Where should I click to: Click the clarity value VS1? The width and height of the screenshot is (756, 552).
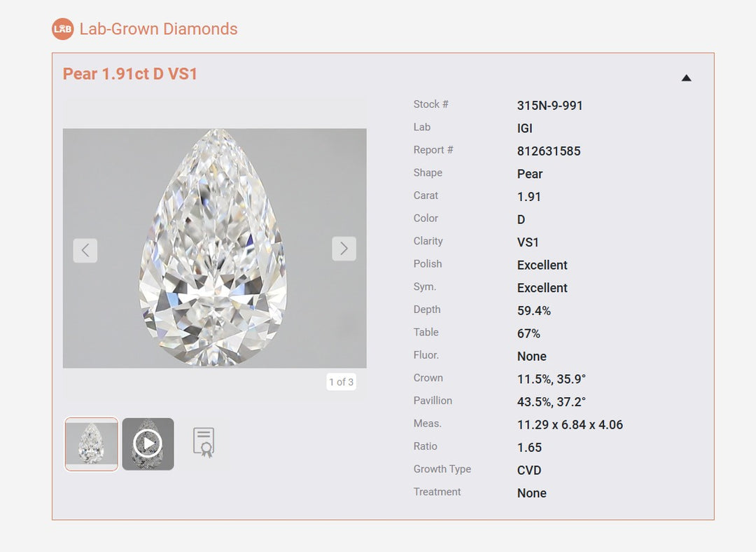tap(528, 242)
